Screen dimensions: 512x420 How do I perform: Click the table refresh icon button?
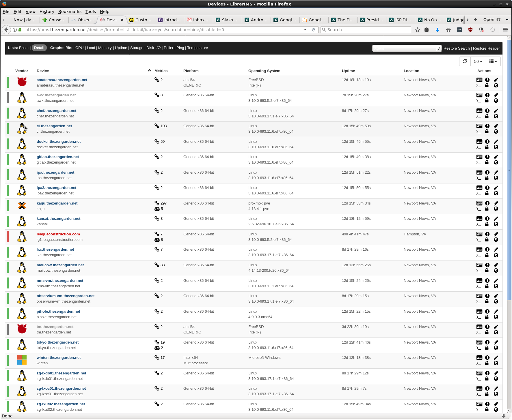click(465, 61)
